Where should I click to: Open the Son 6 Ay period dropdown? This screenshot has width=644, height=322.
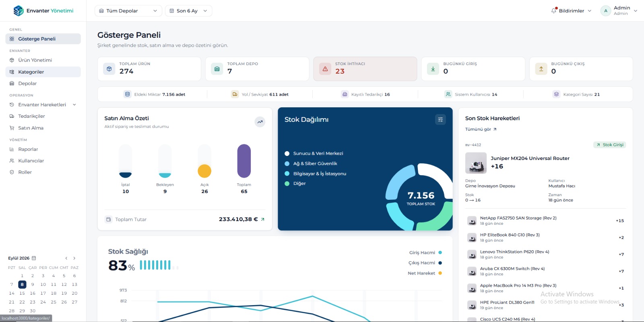click(x=188, y=11)
